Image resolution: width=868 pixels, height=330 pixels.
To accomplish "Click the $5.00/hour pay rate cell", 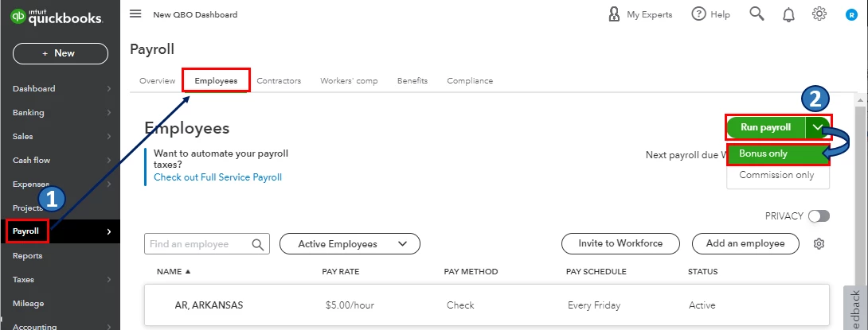I will coord(350,305).
